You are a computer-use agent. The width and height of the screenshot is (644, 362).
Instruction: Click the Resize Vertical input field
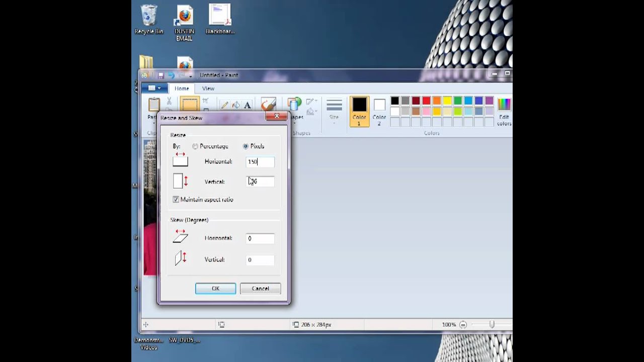[260, 182]
